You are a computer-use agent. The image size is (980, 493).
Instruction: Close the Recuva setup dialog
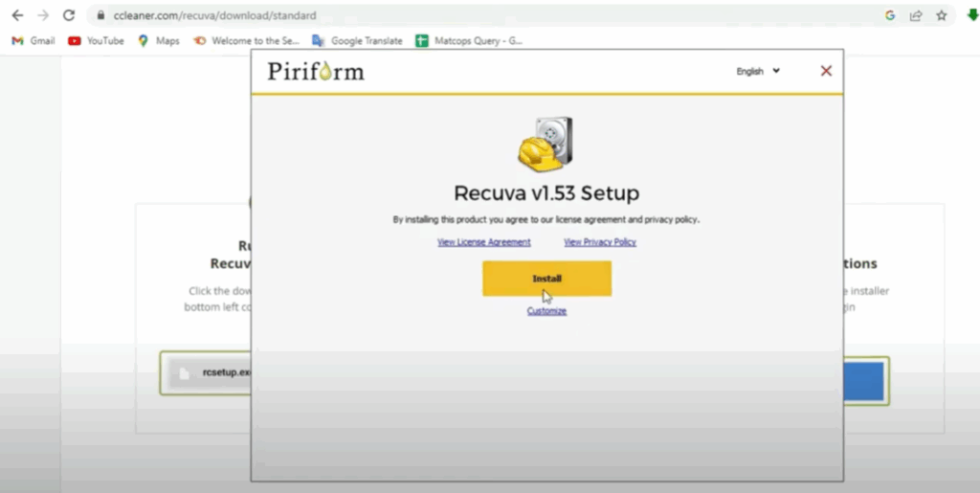826,71
